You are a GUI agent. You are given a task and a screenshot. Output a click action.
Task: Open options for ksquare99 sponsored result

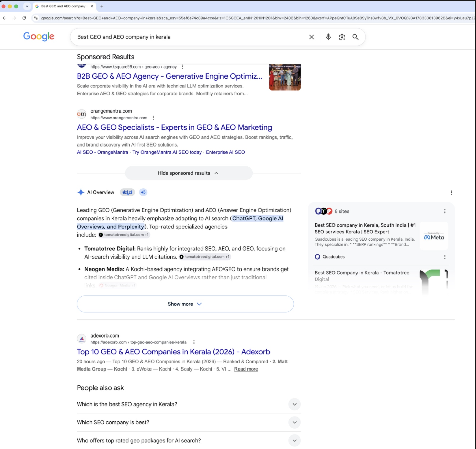182,67
